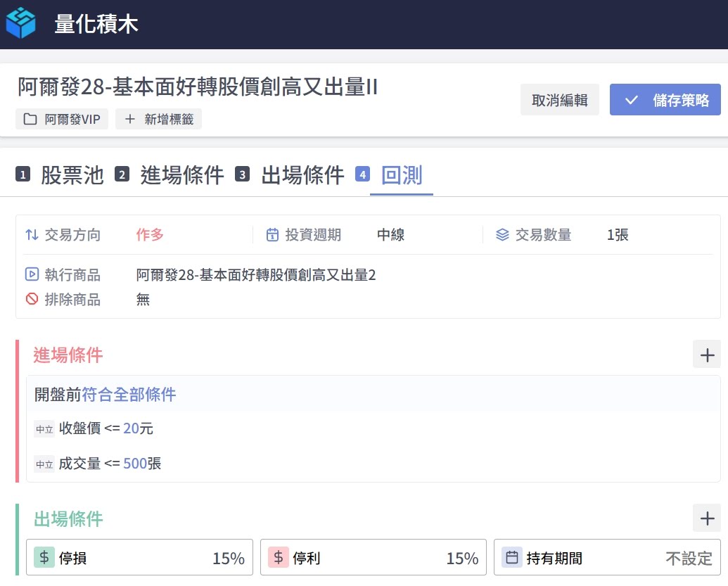
Task: Click 新增標籤 to add a tag
Action: 158,119
